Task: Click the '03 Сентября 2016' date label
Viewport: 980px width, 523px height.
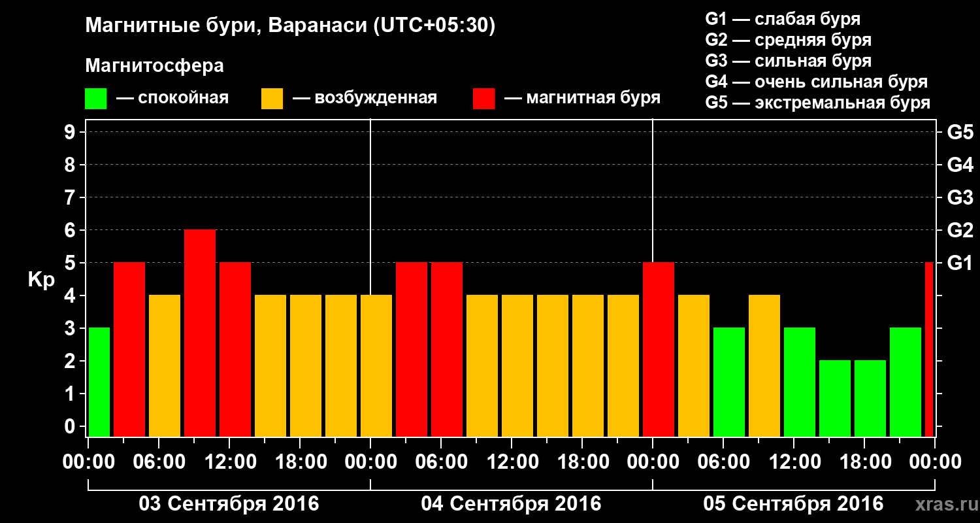Action: tap(229, 504)
